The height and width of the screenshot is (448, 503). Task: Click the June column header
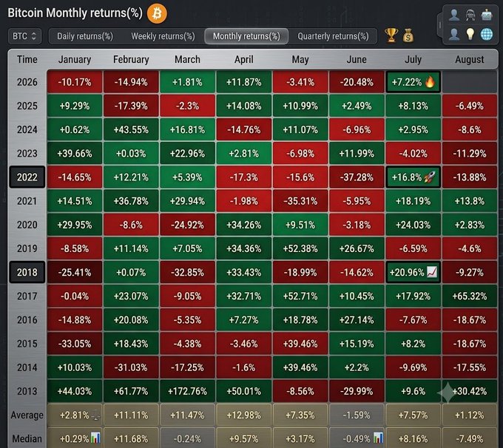coord(357,59)
